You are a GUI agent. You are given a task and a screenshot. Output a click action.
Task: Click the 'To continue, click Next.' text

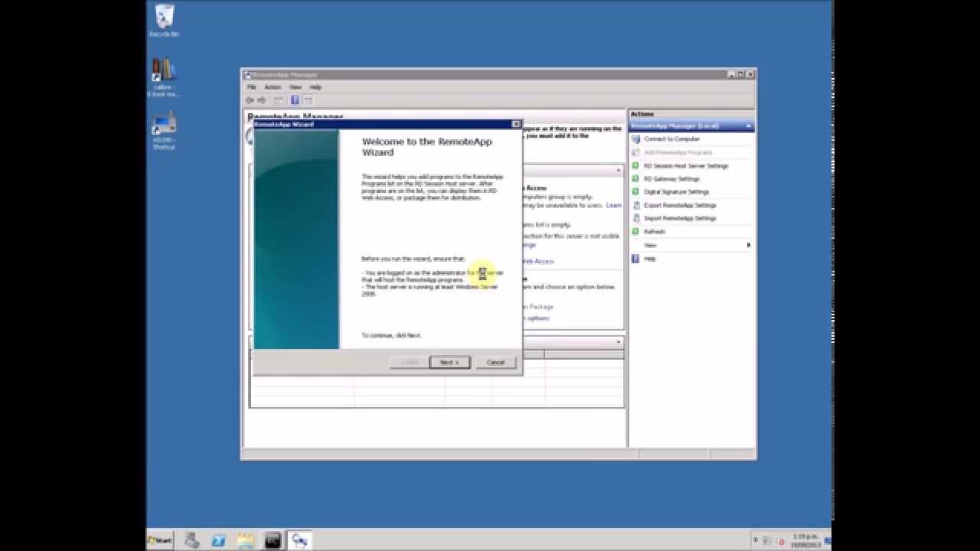(x=391, y=335)
